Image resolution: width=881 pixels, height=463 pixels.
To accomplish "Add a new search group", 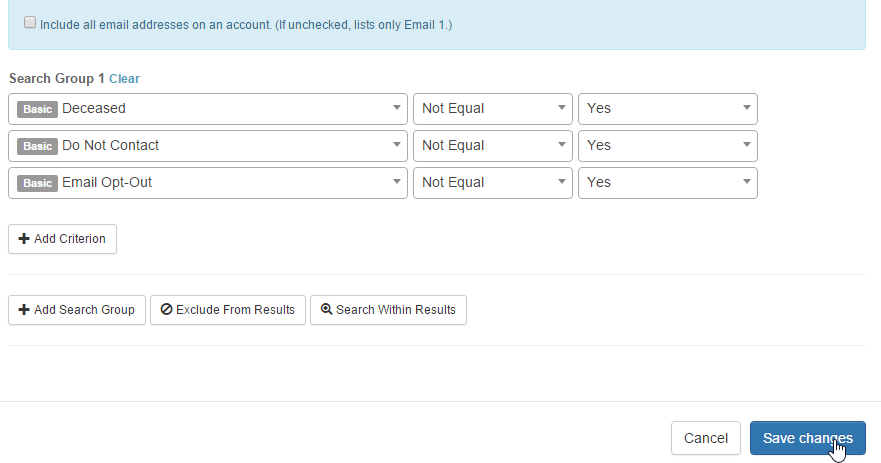I will click(77, 310).
